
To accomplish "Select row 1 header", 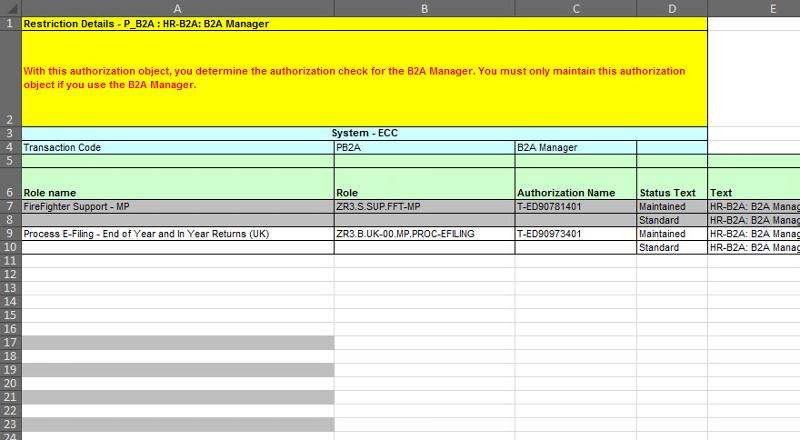I will pyautogui.click(x=10, y=23).
